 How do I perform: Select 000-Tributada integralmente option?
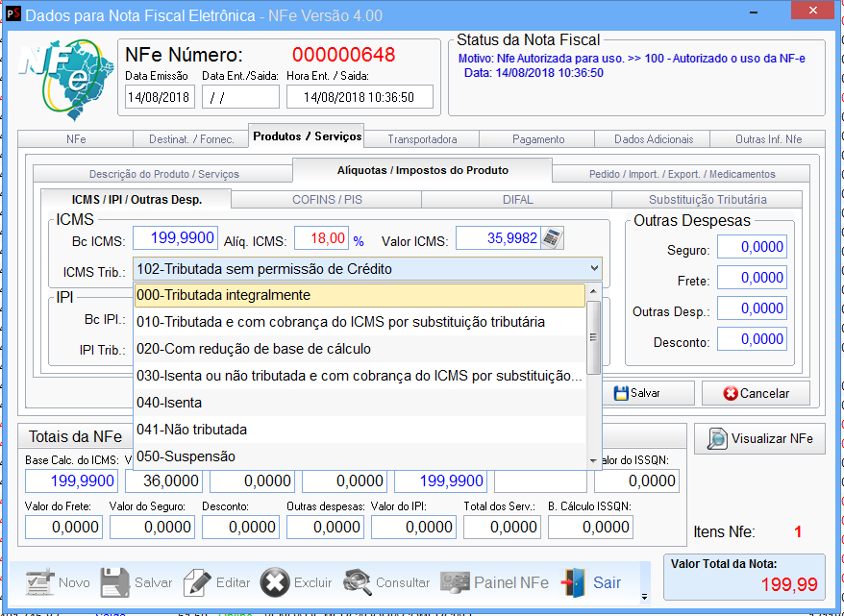pos(360,295)
